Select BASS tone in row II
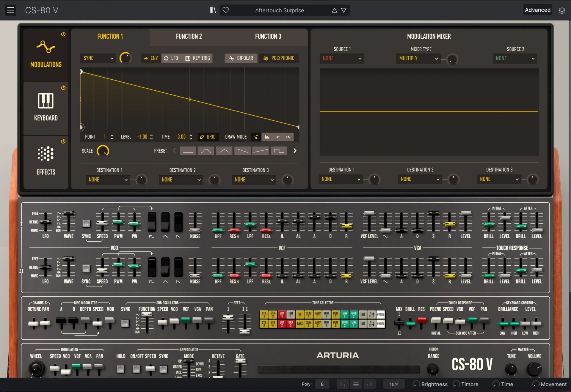This screenshot has height=392, width=571. [x=300, y=324]
